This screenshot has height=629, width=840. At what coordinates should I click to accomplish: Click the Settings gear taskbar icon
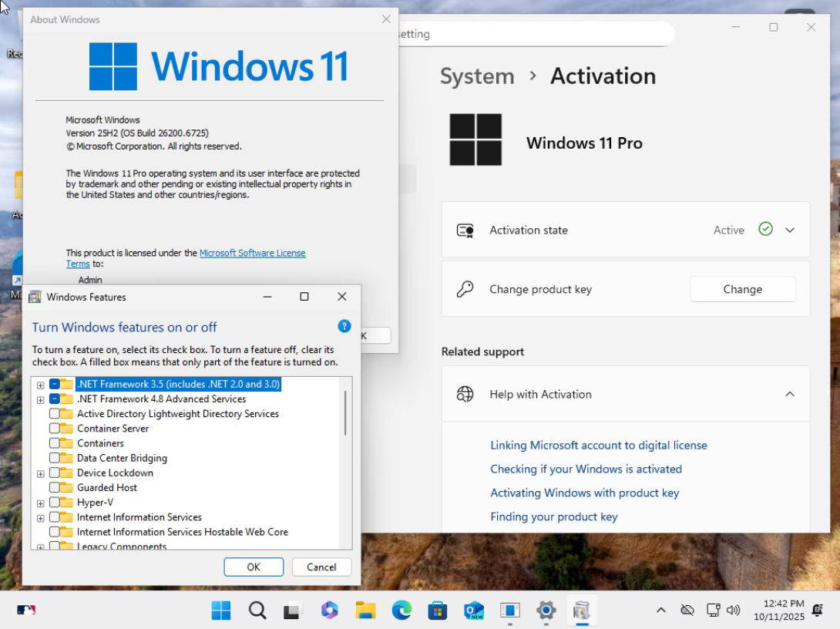[x=546, y=610]
